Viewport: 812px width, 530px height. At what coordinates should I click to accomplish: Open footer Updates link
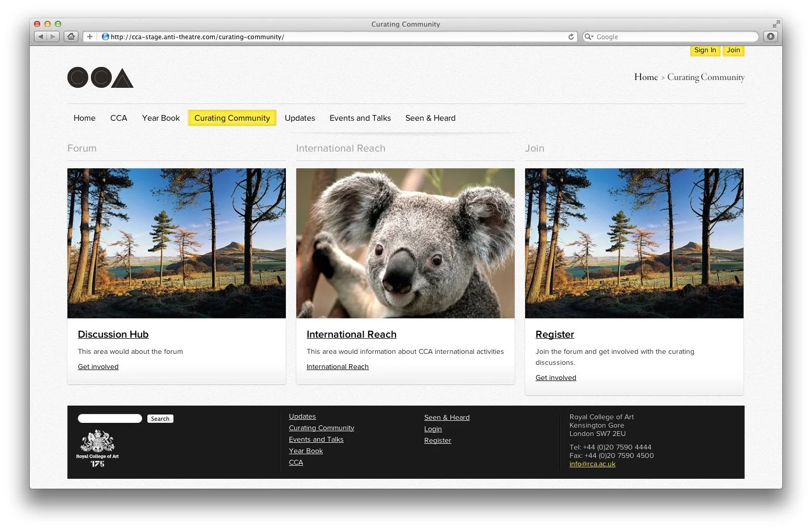click(x=303, y=417)
